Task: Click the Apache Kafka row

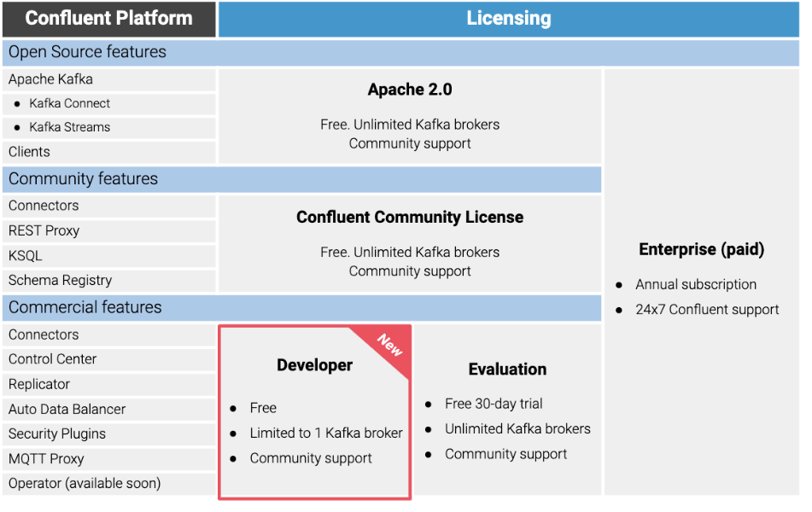Action: 109,79
